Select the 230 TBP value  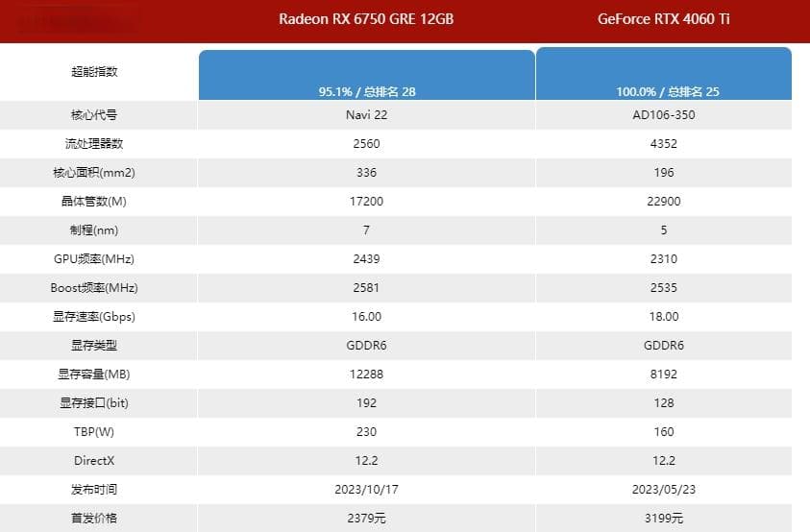pyautogui.click(x=366, y=432)
